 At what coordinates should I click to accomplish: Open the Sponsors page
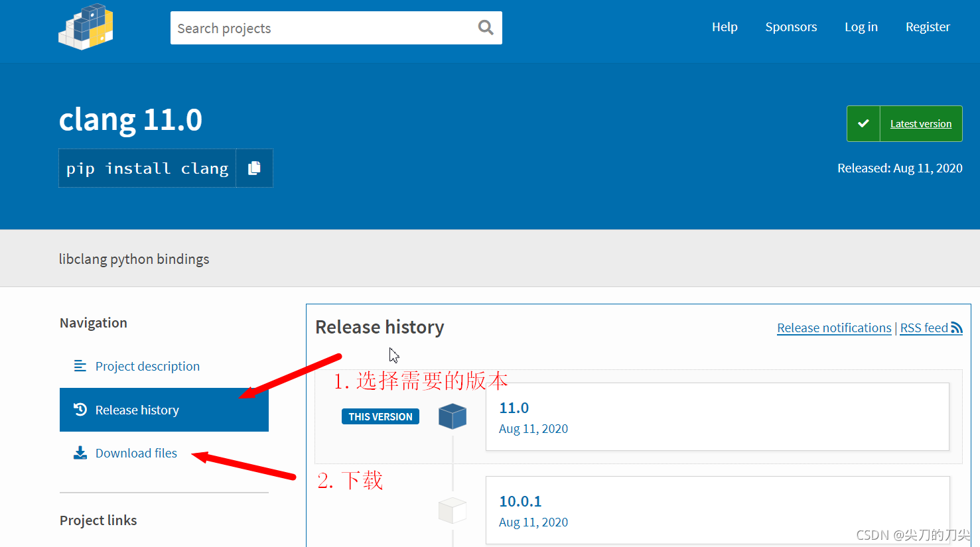click(x=791, y=27)
